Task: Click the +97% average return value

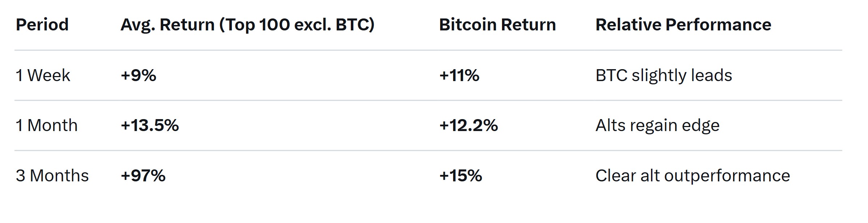Action: [x=143, y=176]
